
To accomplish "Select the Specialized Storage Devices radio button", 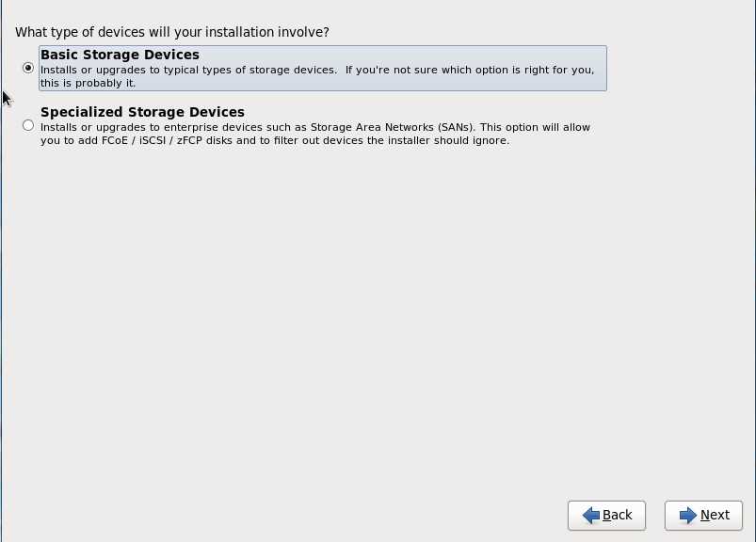I will coord(28,126).
